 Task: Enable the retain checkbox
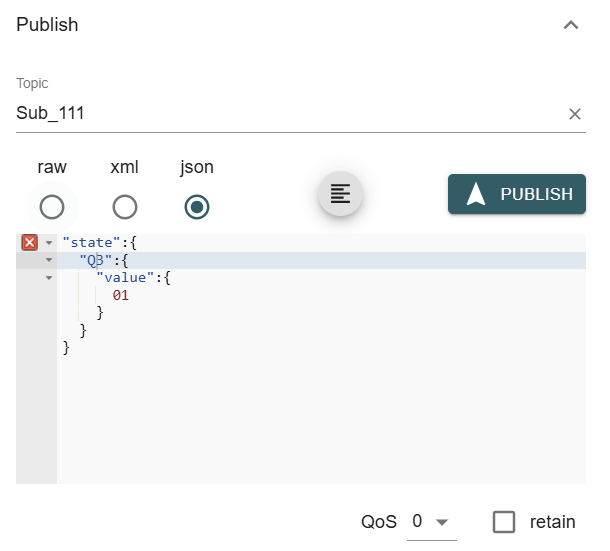tap(504, 522)
